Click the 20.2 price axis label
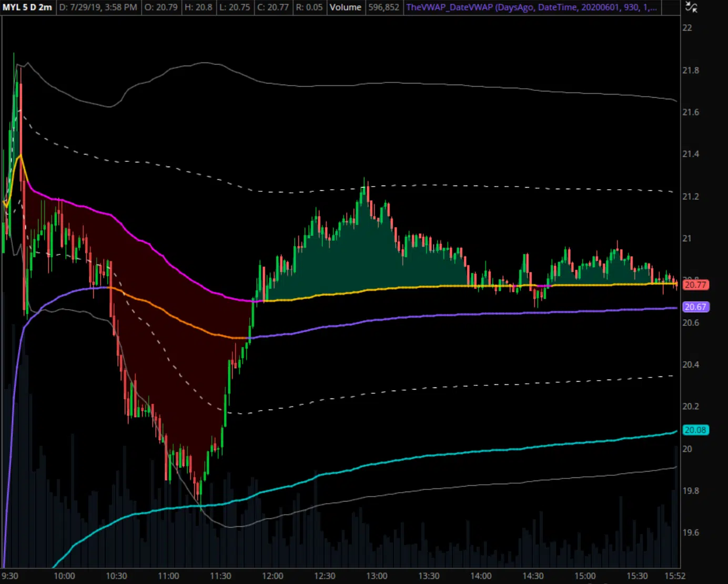 click(x=691, y=407)
